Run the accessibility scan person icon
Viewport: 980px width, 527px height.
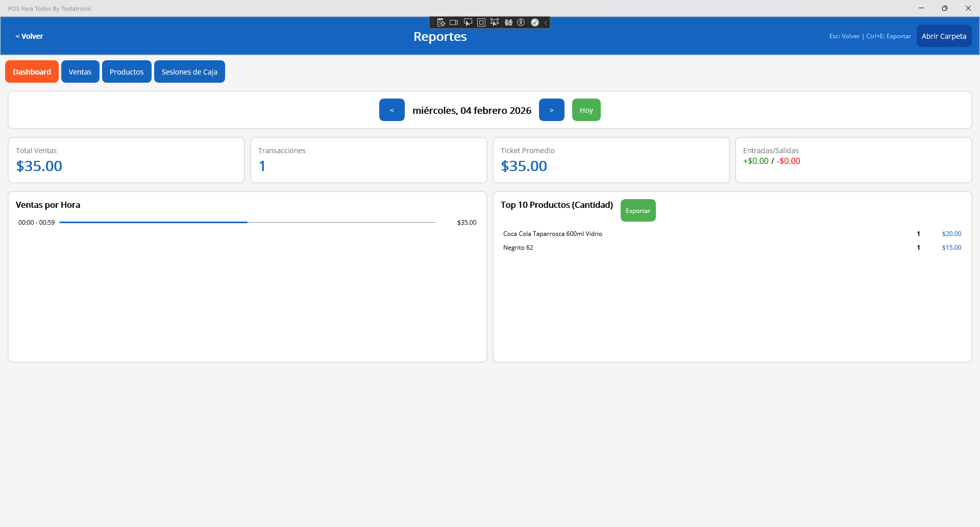point(521,22)
